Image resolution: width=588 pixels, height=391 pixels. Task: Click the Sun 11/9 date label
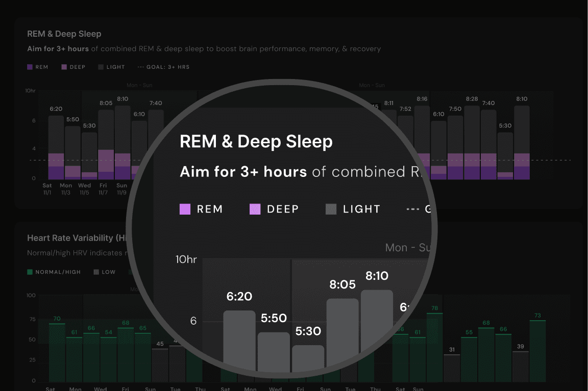click(x=121, y=189)
